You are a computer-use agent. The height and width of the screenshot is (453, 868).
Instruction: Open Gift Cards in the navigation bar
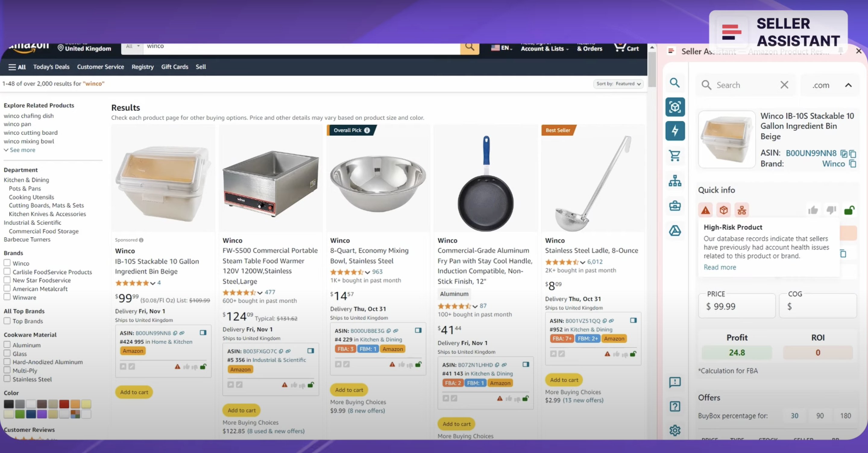(x=175, y=67)
